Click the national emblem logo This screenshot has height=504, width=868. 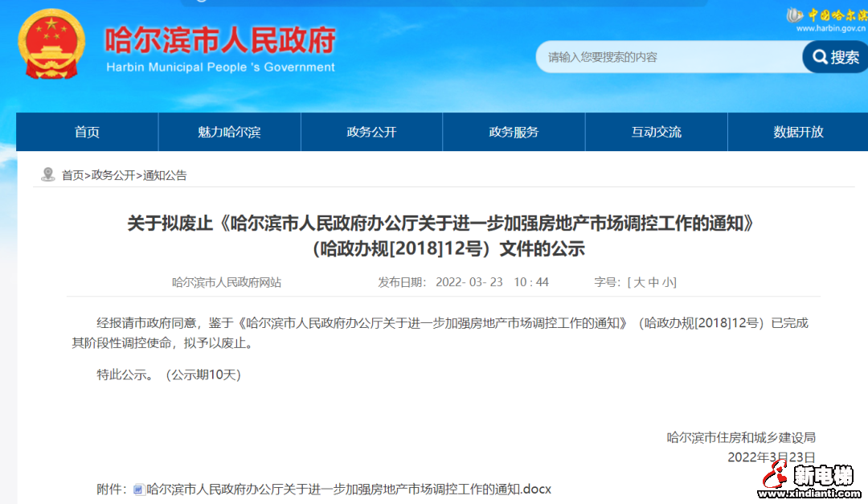coord(45,45)
